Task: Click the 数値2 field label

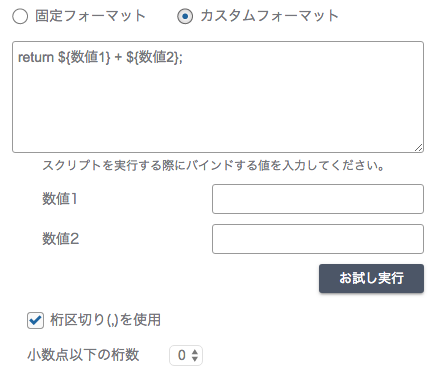Action: click(x=61, y=239)
